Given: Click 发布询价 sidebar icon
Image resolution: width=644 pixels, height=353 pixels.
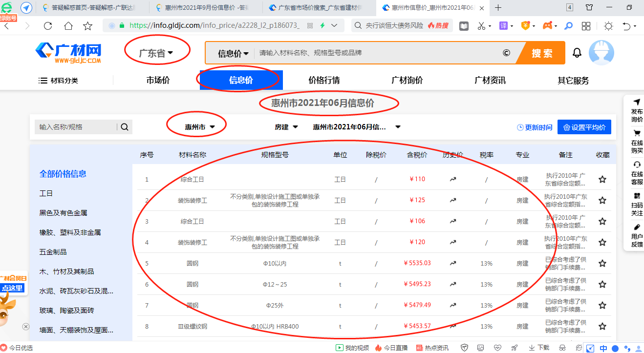Looking at the screenshot, I should coord(637,111).
